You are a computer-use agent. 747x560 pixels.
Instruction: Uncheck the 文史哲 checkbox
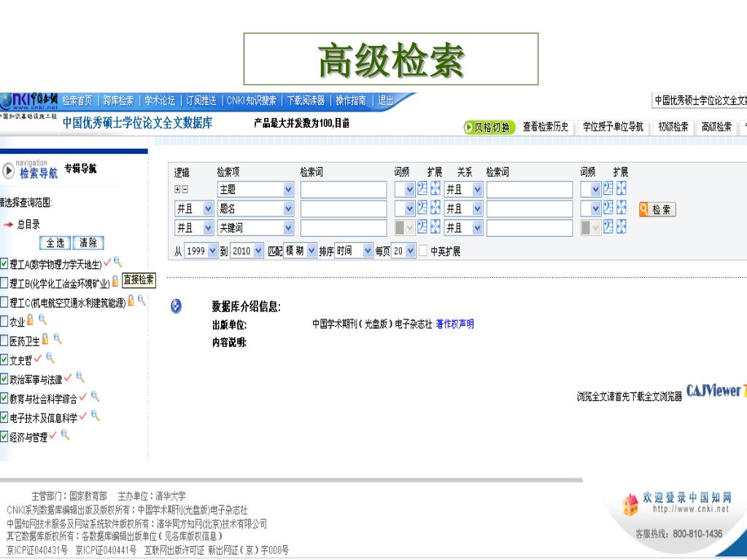(4, 359)
